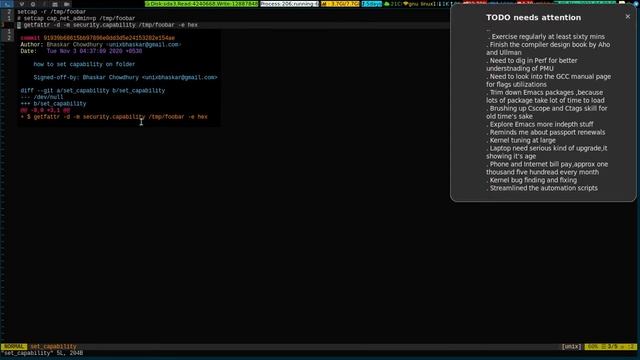This screenshot has width=640, height=360.
Task: Click the green weather cloud icon
Action: tap(387, 4)
